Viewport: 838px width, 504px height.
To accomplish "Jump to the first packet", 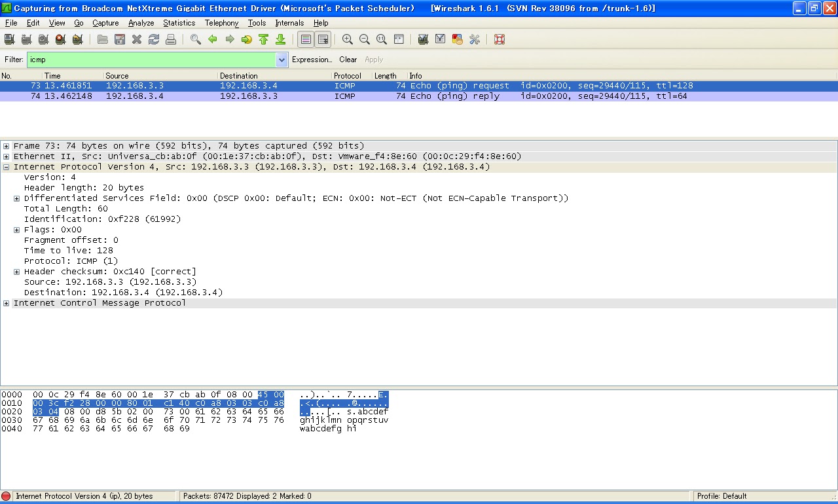I will click(264, 39).
